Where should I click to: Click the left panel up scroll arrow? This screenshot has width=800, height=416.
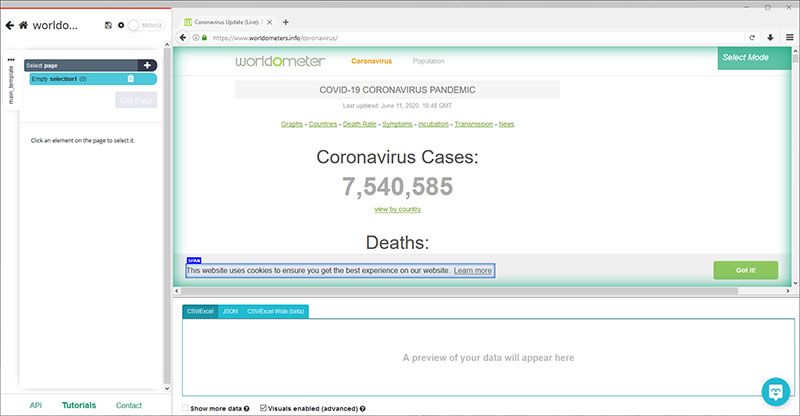pos(167,45)
